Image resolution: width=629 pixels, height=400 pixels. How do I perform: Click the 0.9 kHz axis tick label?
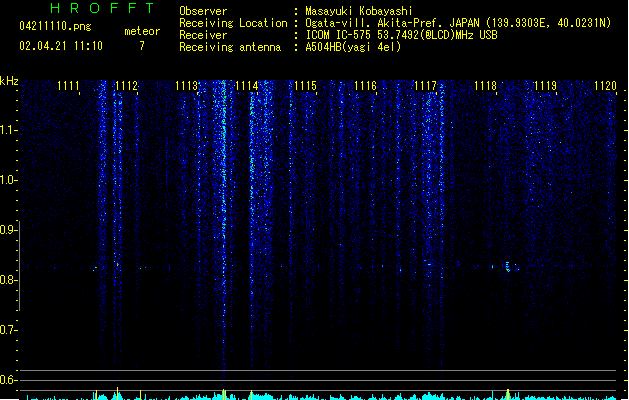tap(8, 229)
